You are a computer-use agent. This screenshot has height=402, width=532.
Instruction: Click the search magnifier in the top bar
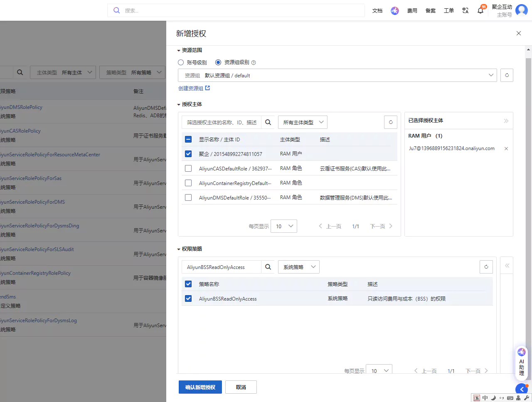coord(117,10)
